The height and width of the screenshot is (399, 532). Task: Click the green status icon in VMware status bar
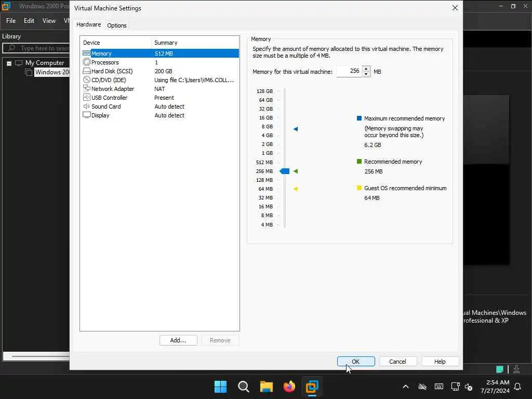(499, 369)
